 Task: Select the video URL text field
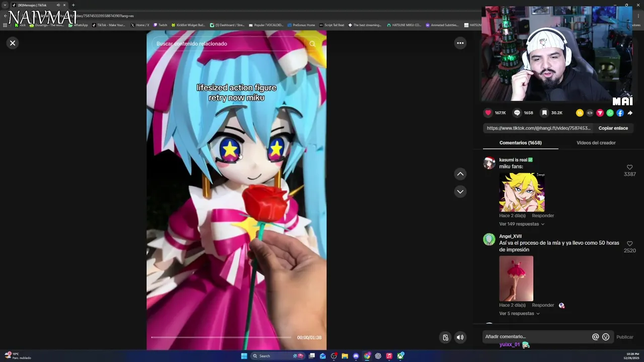pyautogui.click(x=538, y=128)
